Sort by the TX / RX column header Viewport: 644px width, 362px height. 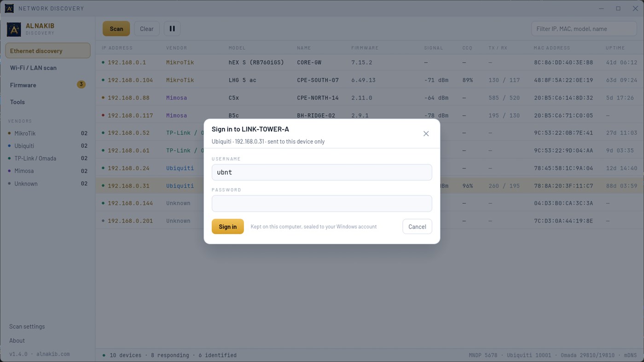pyautogui.click(x=498, y=48)
